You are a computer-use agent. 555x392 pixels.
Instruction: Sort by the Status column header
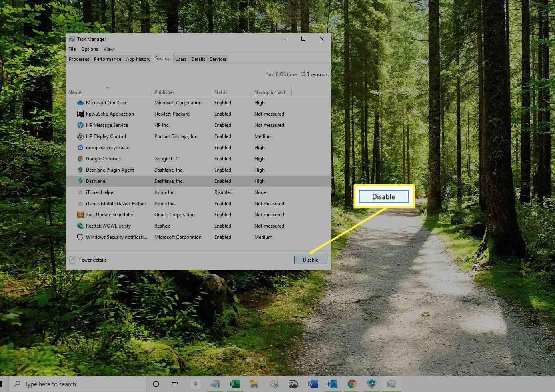232,92
